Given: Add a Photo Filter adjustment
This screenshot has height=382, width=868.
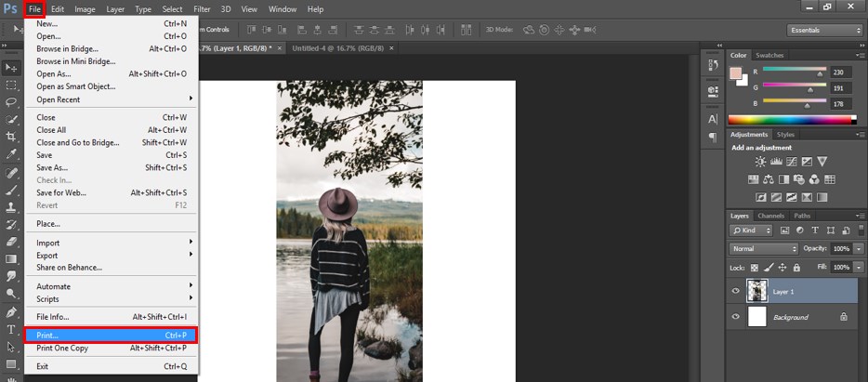Looking at the screenshot, I should [x=799, y=179].
